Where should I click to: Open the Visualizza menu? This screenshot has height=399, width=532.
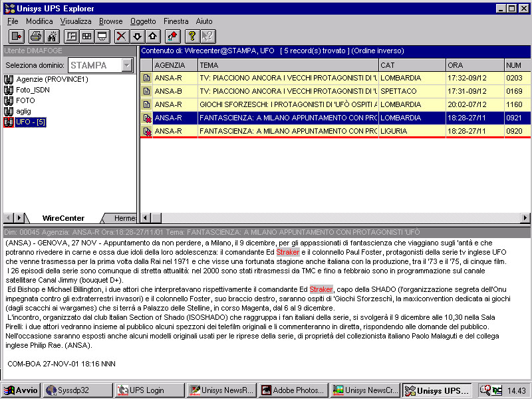click(76, 21)
